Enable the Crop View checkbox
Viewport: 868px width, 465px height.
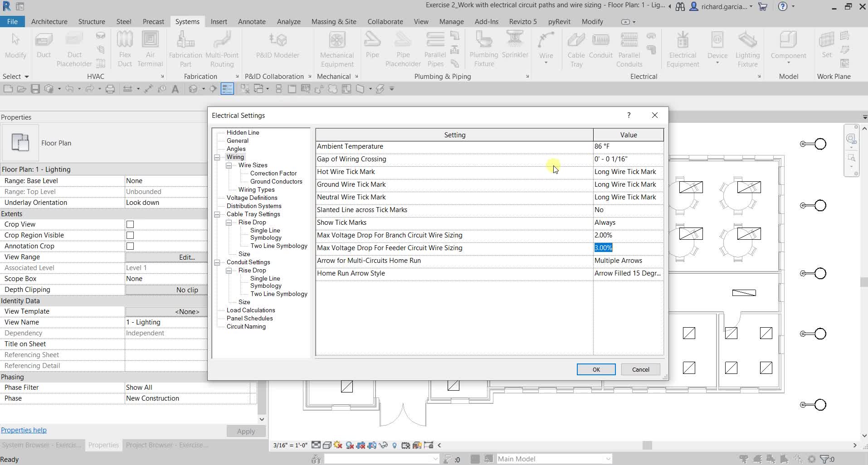(x=130, y=224)
